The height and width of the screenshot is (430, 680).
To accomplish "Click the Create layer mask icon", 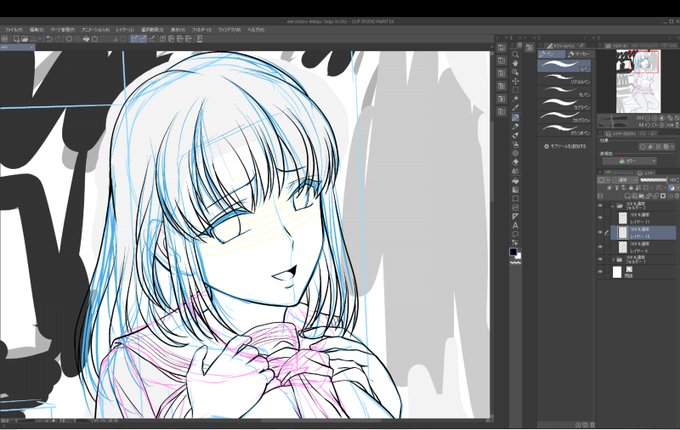I will (663, 196).
